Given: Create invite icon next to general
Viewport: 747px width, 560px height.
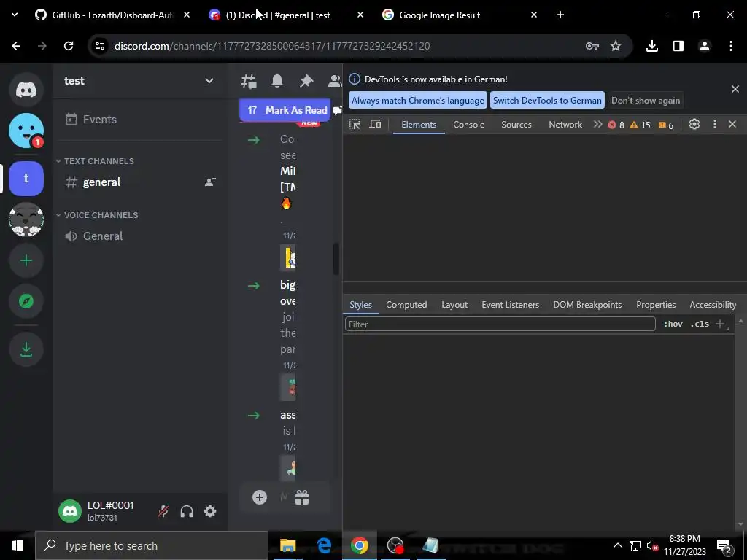Looking at the screenshot, I should pyautogui.click(x=210, y=182).
